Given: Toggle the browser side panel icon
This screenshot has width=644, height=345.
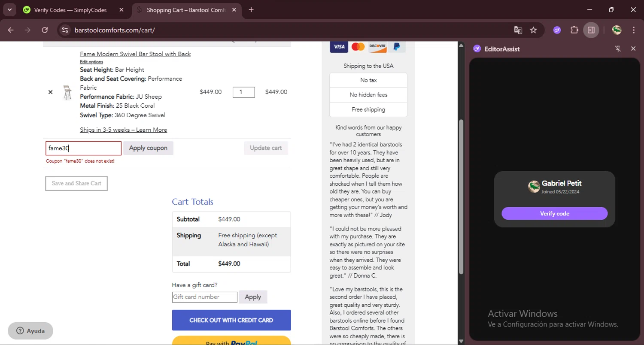Looking at the screenshot, I should [591, 30].
